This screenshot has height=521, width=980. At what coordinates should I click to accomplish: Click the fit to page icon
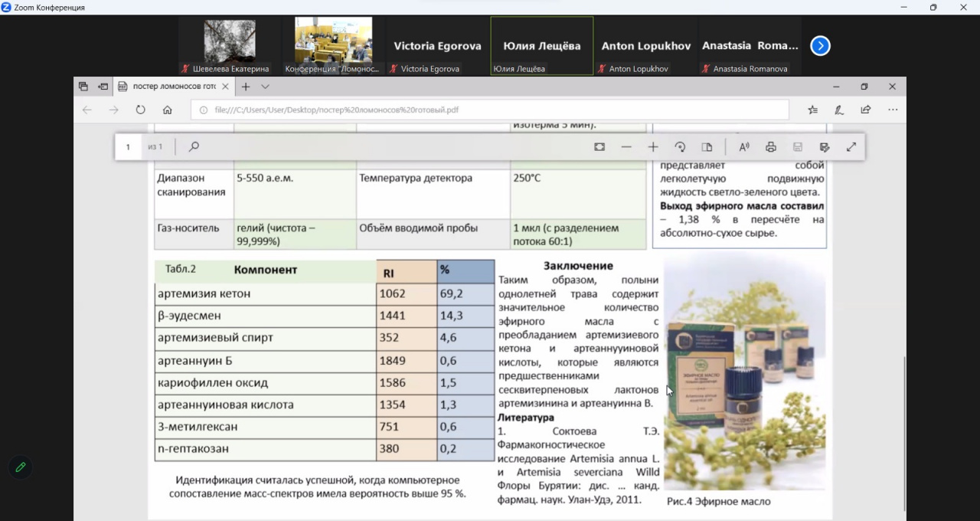point(599,147)
